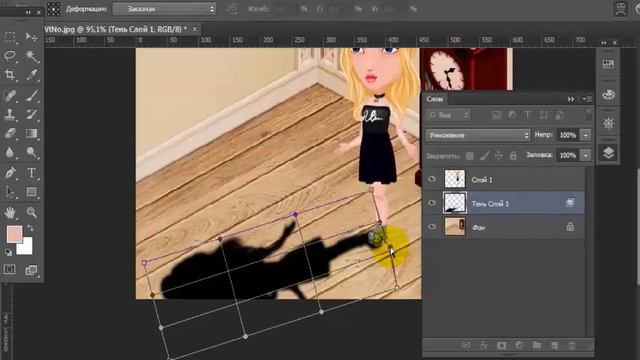Image resolution: width=640 pixels, height=360 pixels.
Task: Select the History Brush tool
Action: click(x=31, y=114)
